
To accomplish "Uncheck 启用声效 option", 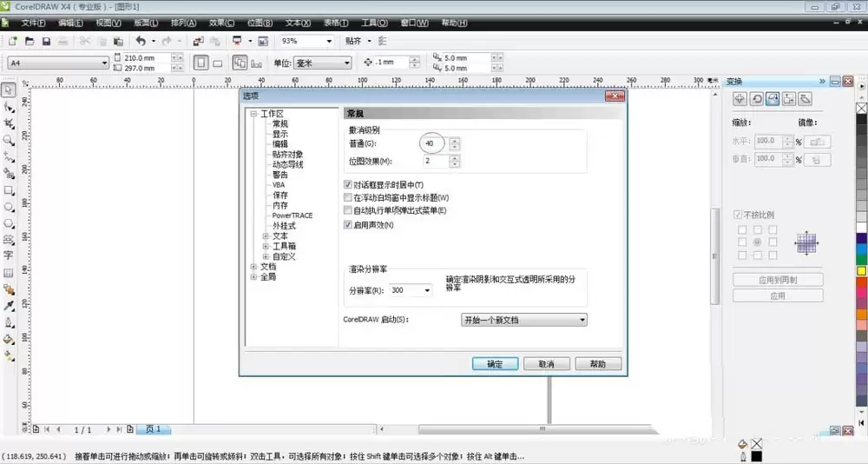I will click(x=348, y=225).
